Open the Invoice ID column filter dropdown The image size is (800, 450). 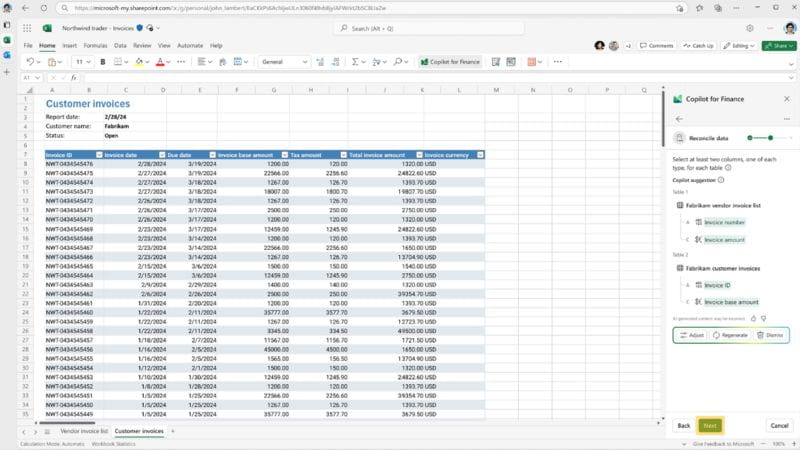[99, 155]
